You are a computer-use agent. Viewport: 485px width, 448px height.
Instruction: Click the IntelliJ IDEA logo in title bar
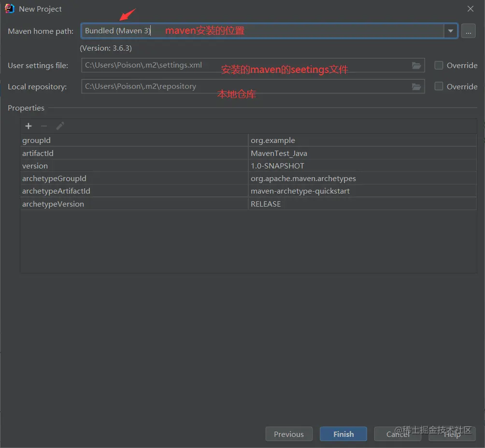(10, 9)
